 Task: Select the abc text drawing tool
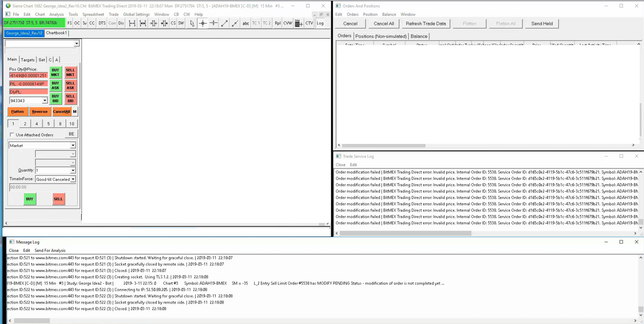coord(246,23)
